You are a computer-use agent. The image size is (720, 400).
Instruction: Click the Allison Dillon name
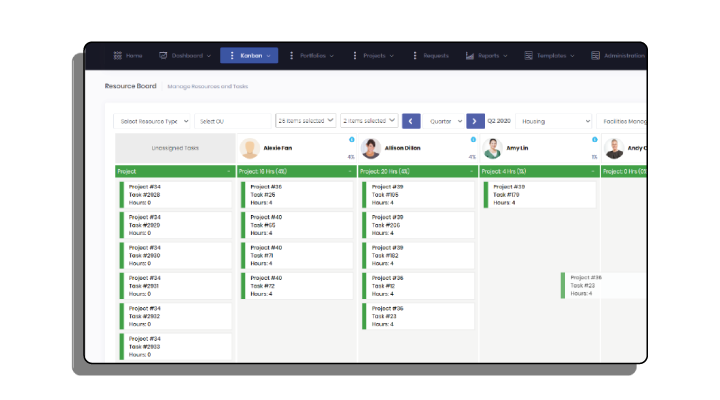(x=402, y=148)
